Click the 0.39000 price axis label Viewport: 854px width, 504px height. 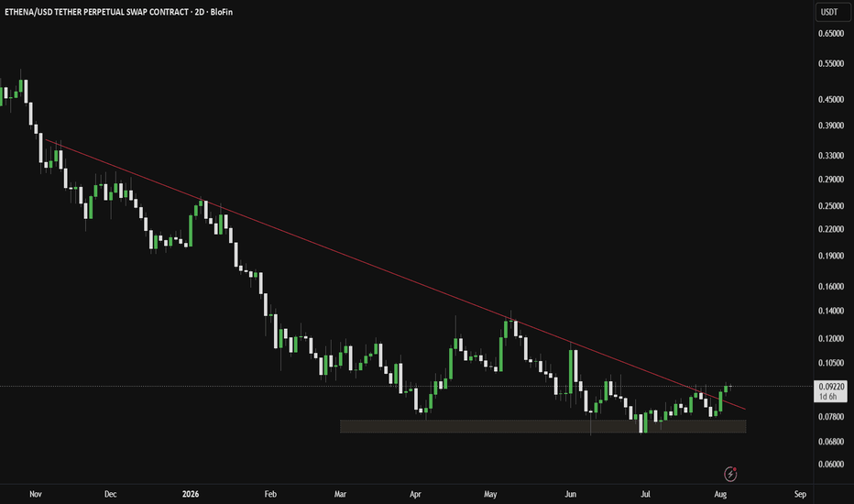click(831, 126)
